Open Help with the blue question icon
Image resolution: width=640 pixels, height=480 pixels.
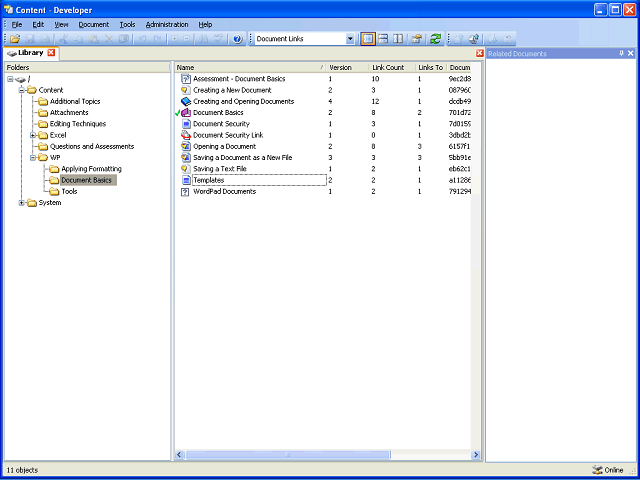[238, 39]
